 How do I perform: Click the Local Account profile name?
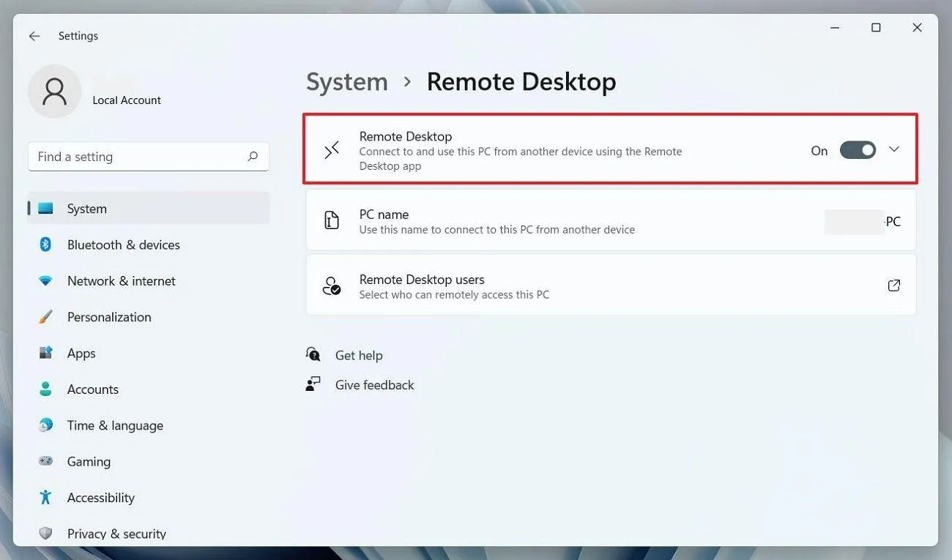click(127, 100)
